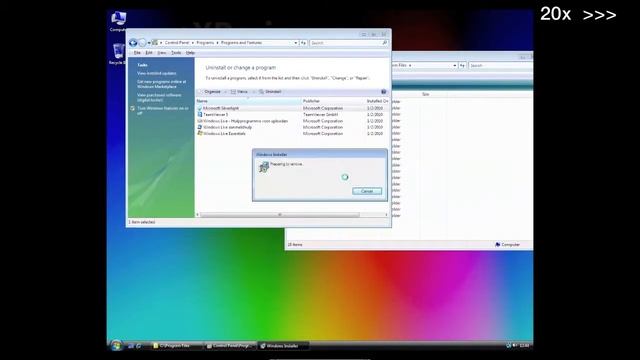The width and height of the screenshot is (640, 360).
Task: Open the Help menu
Action: pos(190,53)
